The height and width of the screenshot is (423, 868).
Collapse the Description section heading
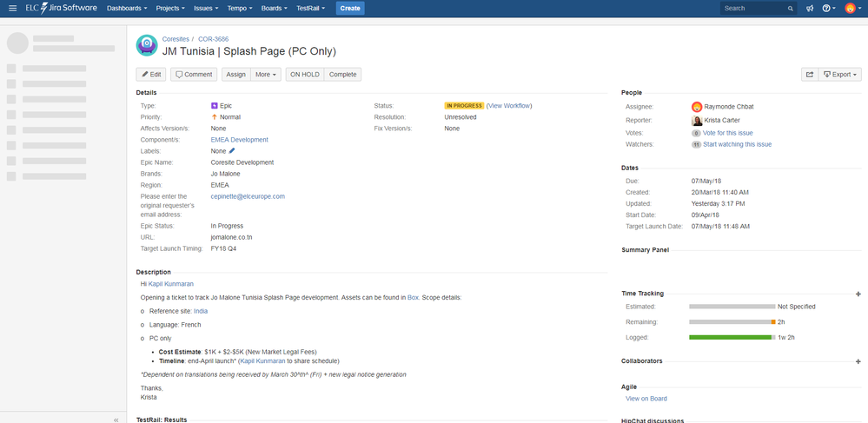(x=153, y=272)
